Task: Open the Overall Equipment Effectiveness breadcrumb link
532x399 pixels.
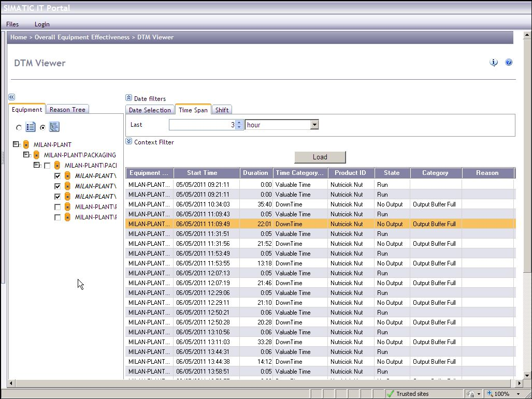Action: pyautogui.click(x=81, y=37)
